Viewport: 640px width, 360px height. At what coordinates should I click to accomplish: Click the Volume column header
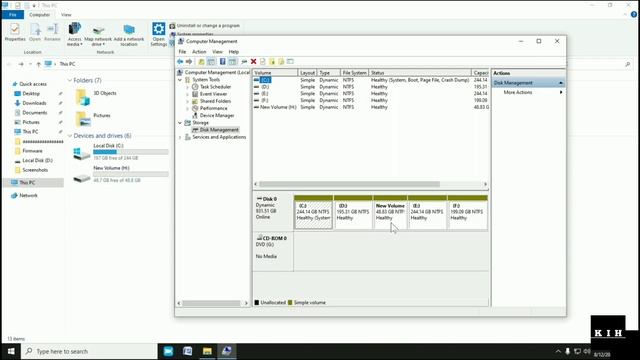[275, 73]
